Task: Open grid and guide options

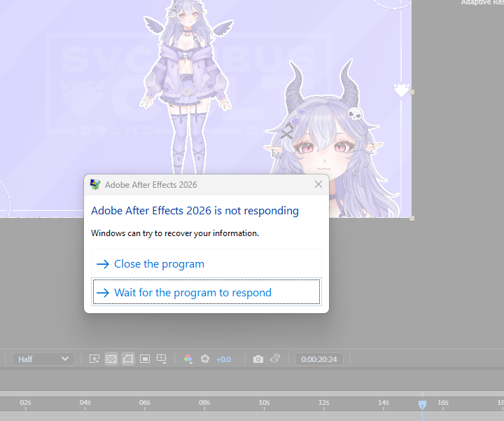Action: (x=162, y=359)
